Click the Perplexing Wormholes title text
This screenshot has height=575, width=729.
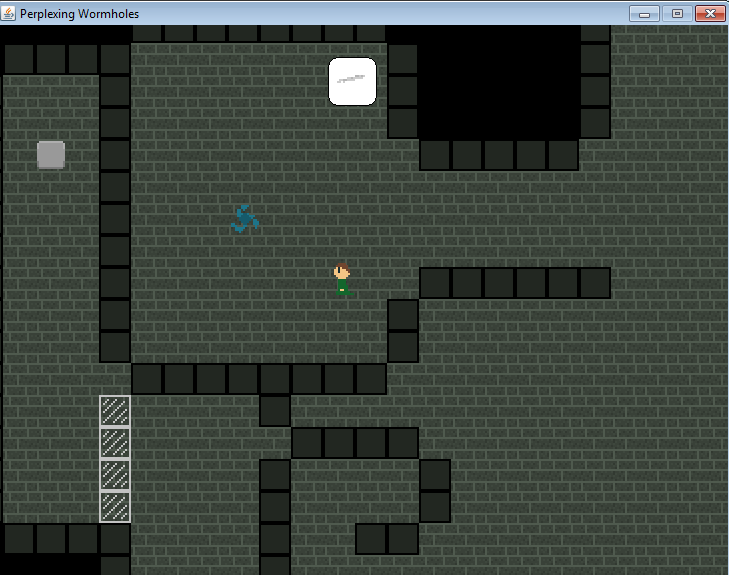pos(80,14)
